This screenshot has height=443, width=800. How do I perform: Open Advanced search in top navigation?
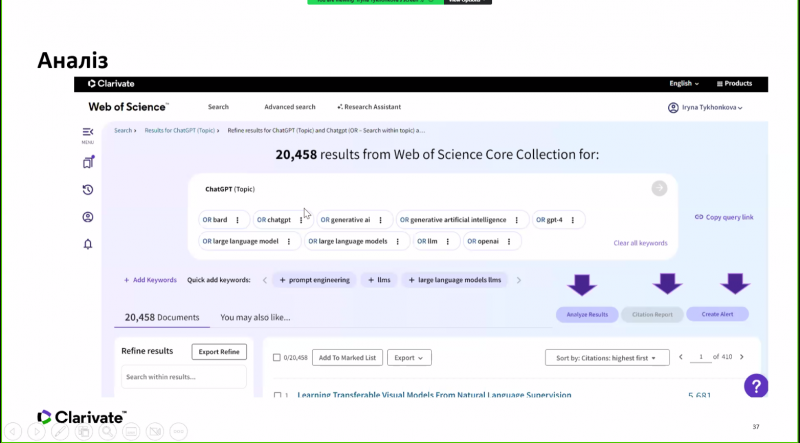289,107
